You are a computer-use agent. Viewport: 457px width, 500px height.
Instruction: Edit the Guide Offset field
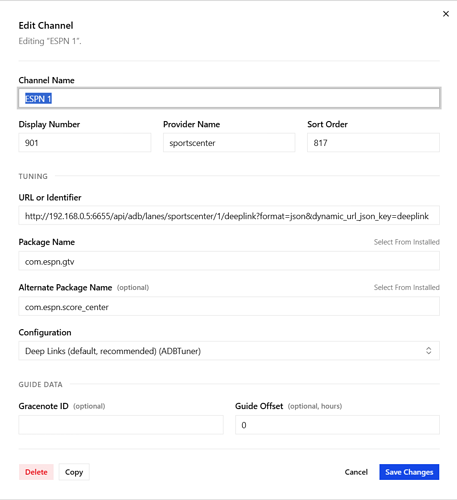[x=337, y=425]
